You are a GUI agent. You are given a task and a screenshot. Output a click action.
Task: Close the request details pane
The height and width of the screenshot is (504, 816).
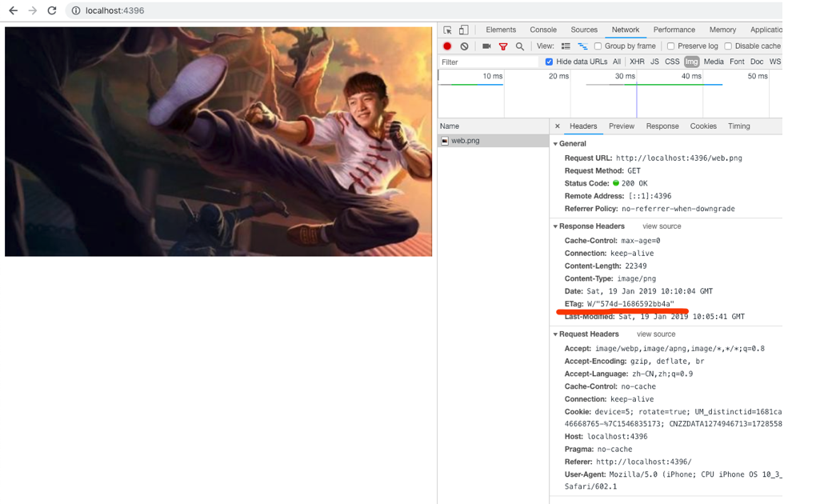[x=558, y=126]
